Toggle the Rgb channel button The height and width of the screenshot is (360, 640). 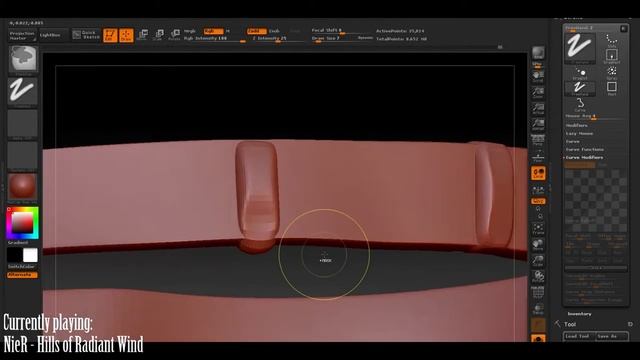click(x=213, y=31)
